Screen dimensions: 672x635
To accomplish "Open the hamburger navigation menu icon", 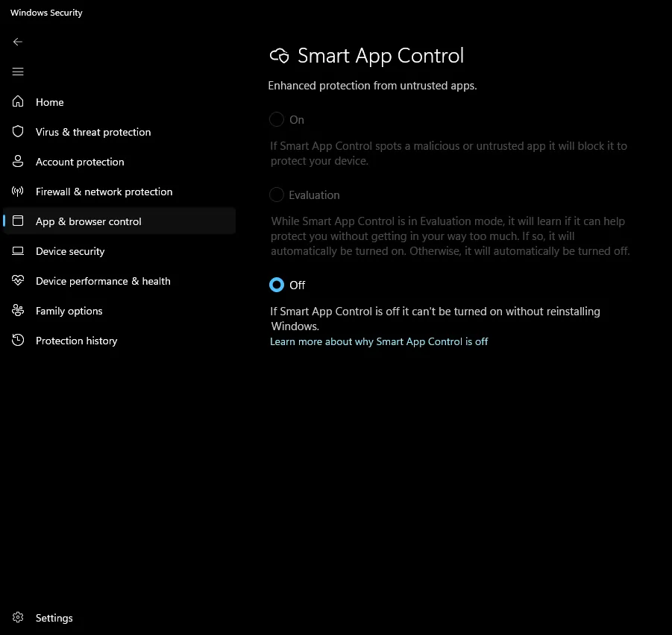I will [x=18, y=72].
